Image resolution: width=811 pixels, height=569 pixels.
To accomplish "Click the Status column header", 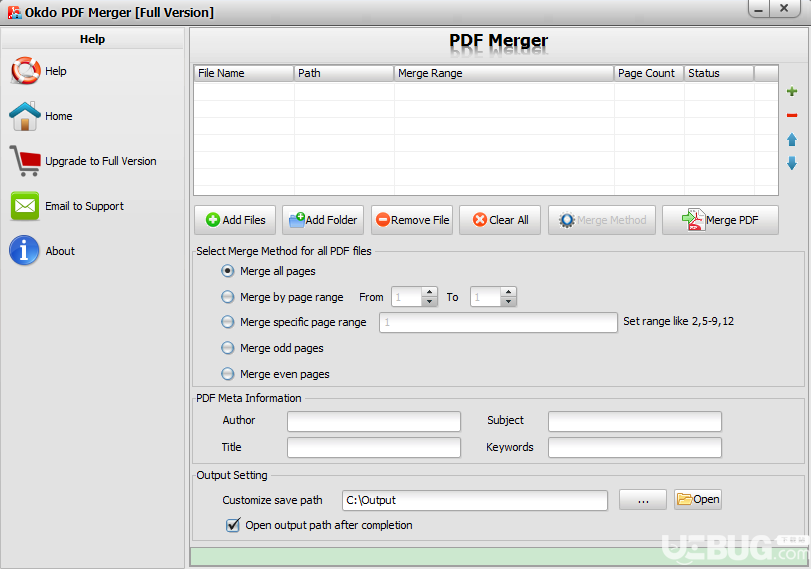I will click(x=719, y=73).
